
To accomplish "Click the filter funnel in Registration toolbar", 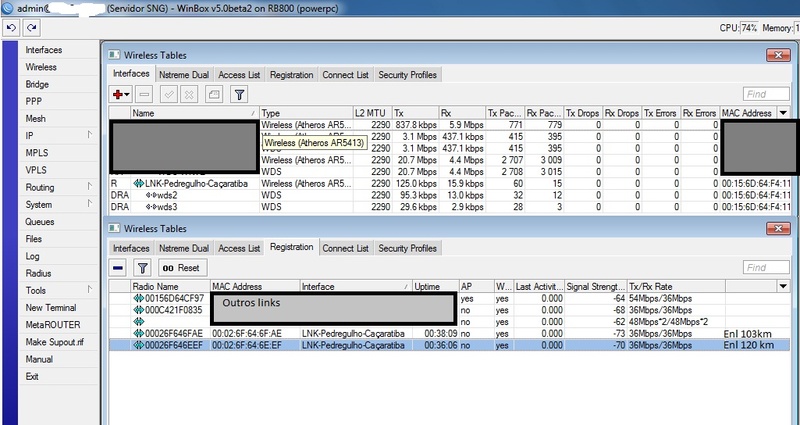I will click(x=142, y=267).
